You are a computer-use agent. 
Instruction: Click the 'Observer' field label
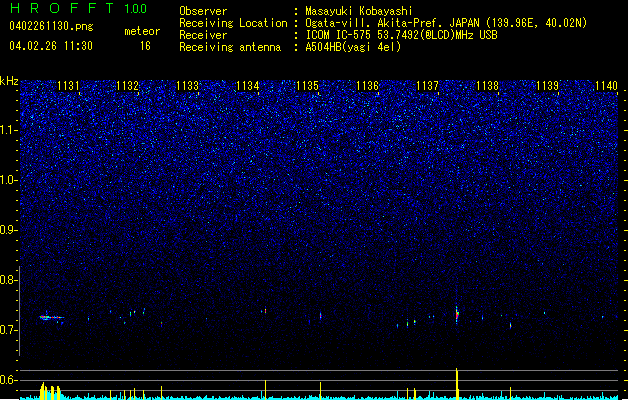[203, 11]
